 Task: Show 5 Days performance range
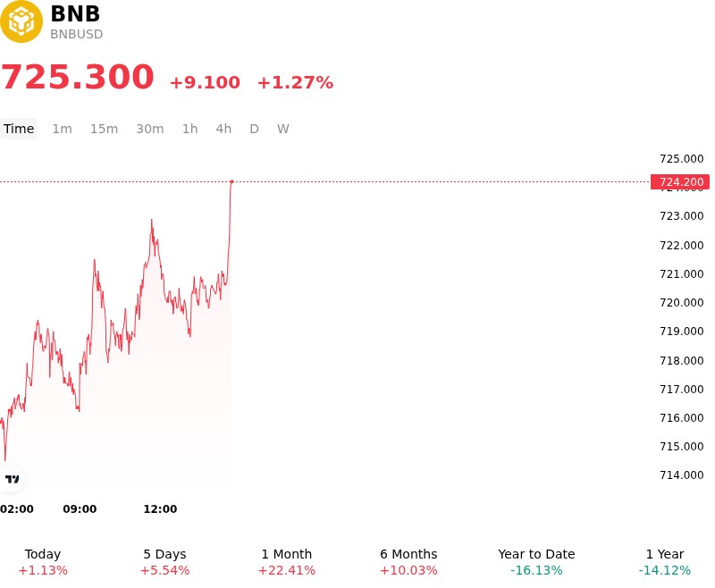(164, 562)
